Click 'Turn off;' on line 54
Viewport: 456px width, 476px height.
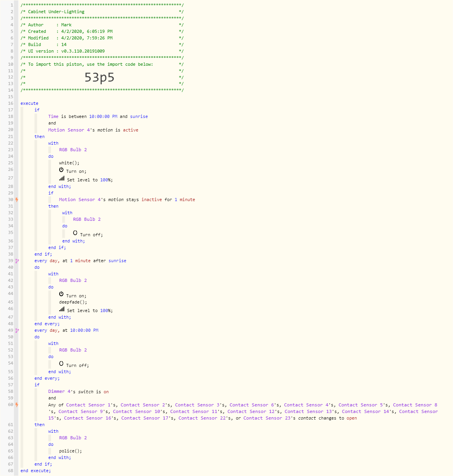[x=77, y=365]
